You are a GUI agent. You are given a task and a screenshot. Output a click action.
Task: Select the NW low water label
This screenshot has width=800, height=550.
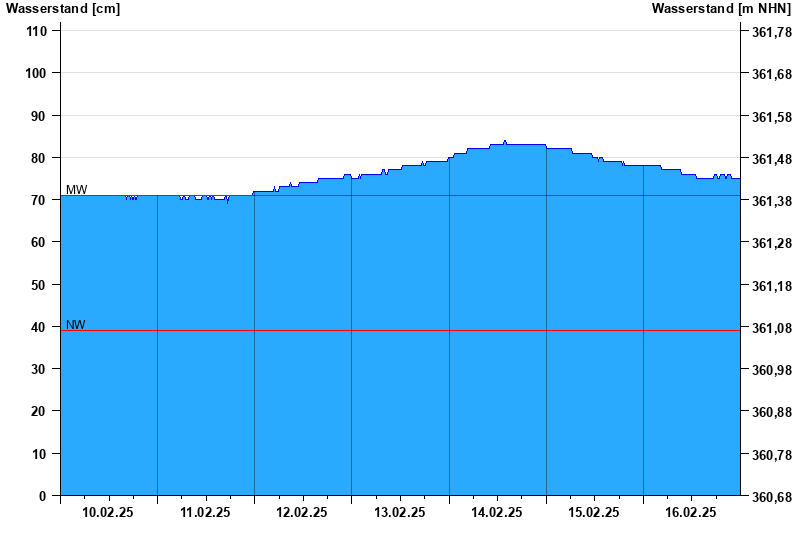[x=76, y=324]
